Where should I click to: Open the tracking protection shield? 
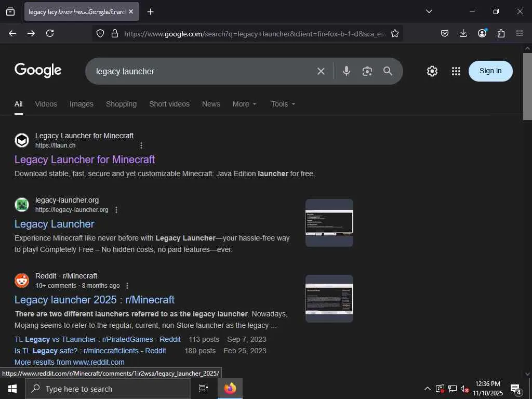click(100, 33)
